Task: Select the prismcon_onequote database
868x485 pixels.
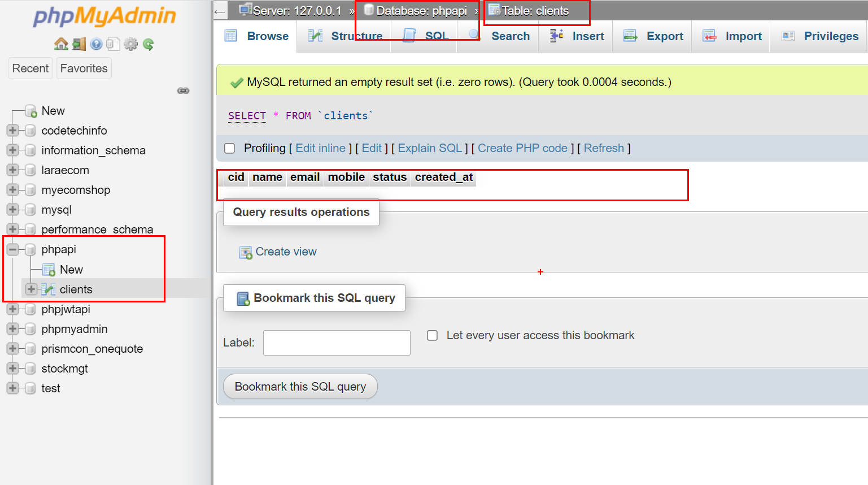Action: point(92,349)
